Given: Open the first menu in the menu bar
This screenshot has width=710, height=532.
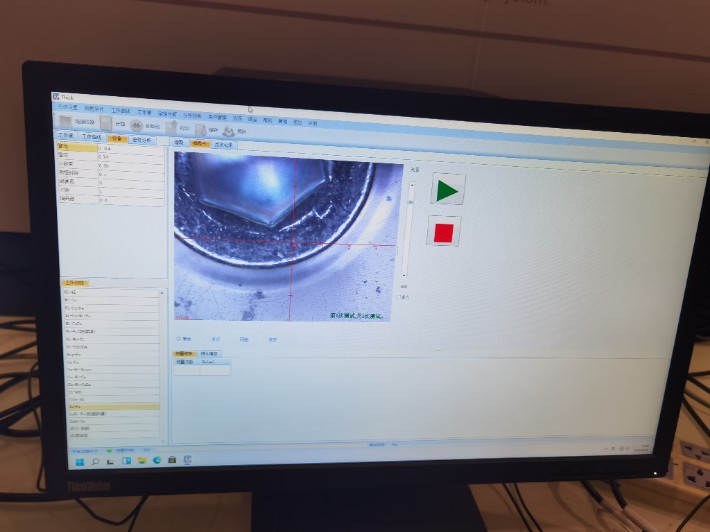Looking at the screenshot, I should pos(66,106).
